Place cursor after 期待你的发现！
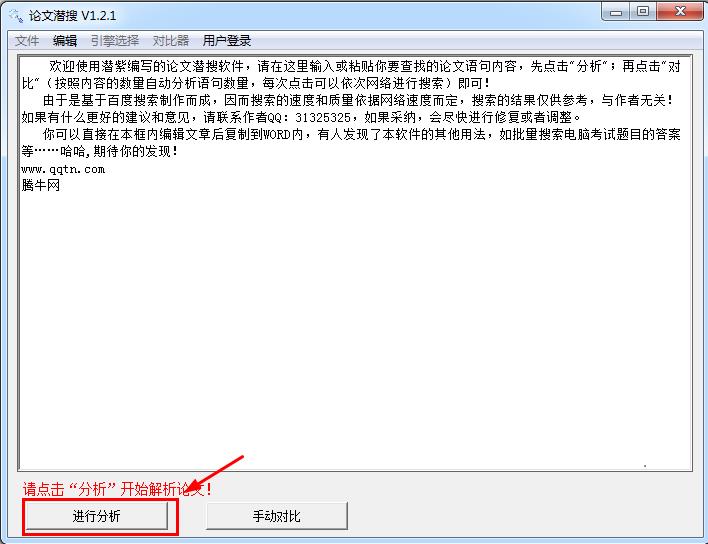This screenshot has width=708, height=544. (179, 151)
